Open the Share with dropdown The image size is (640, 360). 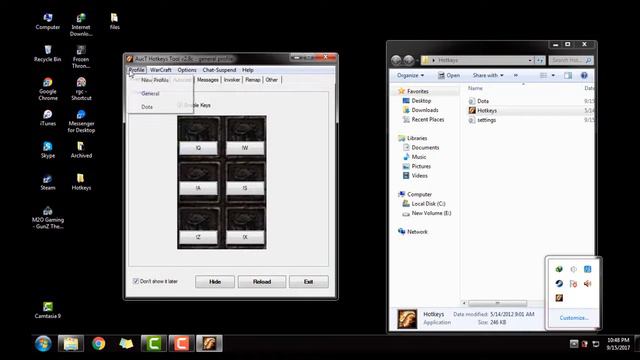click(488, 76)
